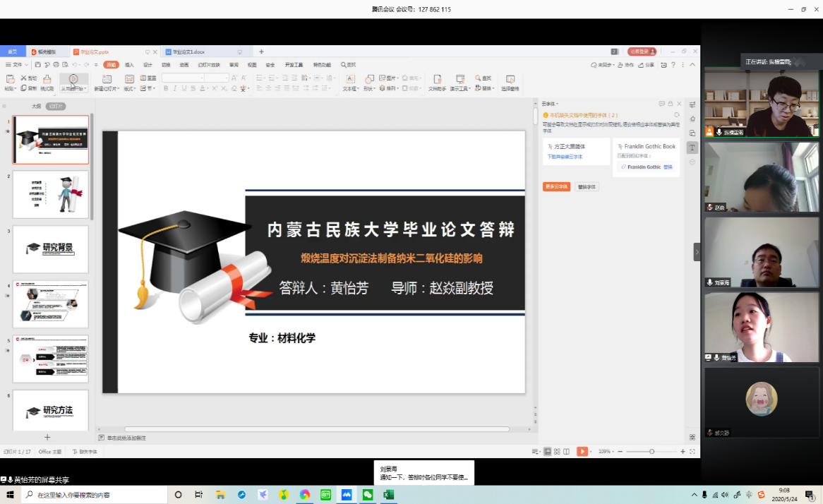The height and width of the screenshot is (504, 823).
Task: Switch to the 毕业论文1.docx document tab
Action: pos(188,52)
